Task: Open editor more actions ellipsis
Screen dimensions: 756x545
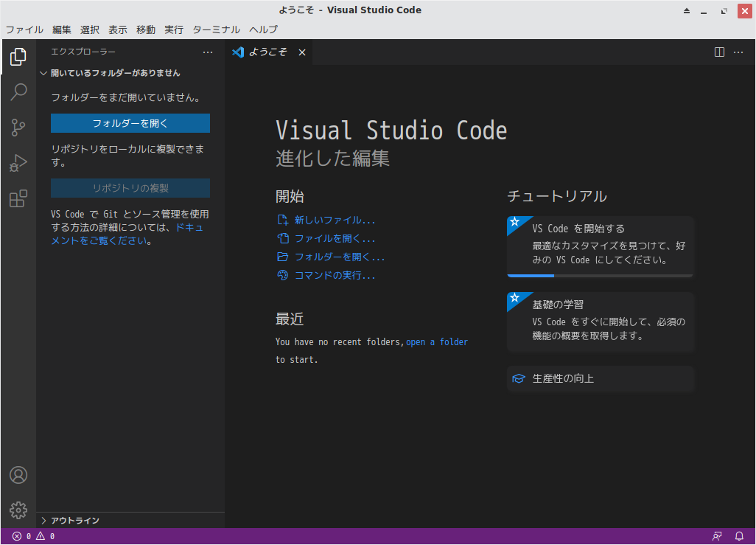Action: (738, 52)
